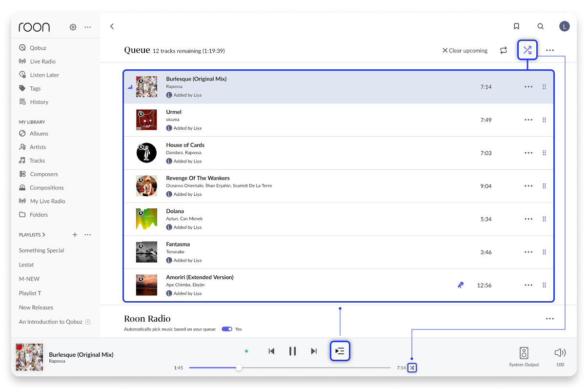Image resolution: width=588 pixels, height=389 pixels.
Task: Click now playing title Burlesque in player bar
Action: click(81, 355)
